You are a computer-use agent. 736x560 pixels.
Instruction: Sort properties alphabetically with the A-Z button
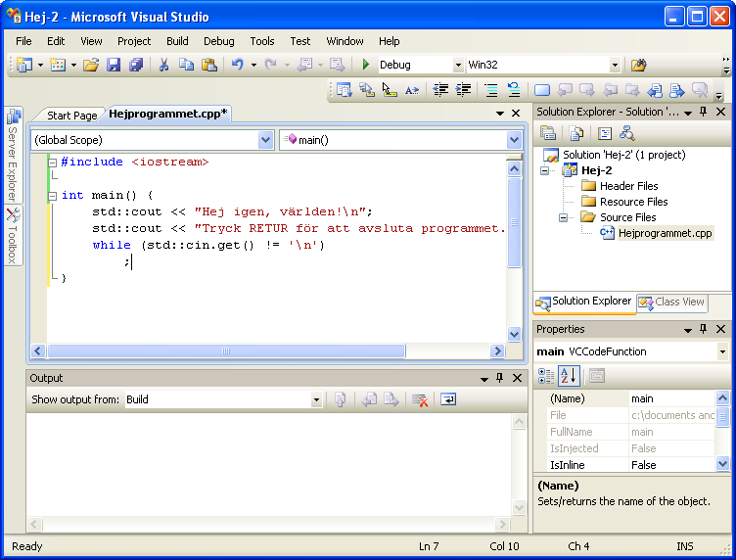pos(569,376)
